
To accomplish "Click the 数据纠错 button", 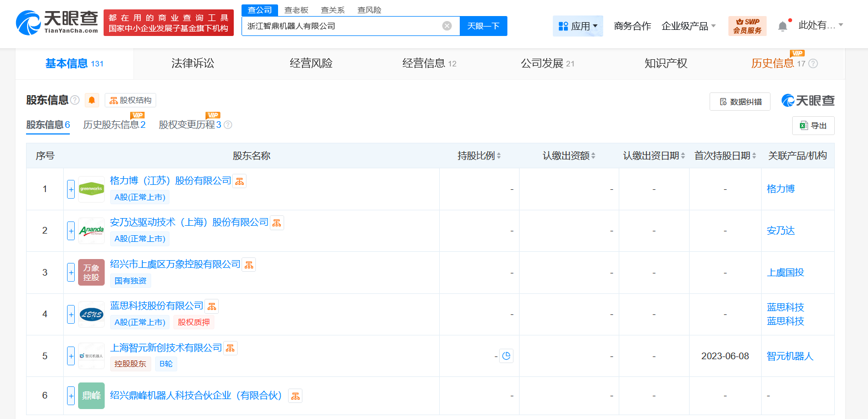I will (740, 101).
